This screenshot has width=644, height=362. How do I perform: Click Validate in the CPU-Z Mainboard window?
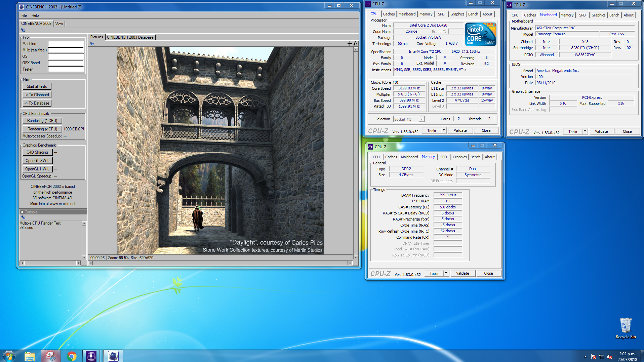click(601, 131)
